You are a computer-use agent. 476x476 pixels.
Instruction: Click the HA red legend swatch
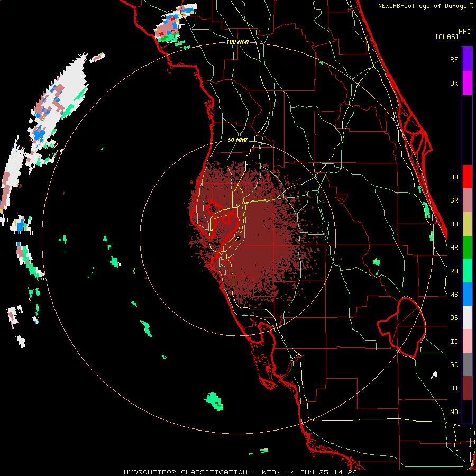(467, 177)
